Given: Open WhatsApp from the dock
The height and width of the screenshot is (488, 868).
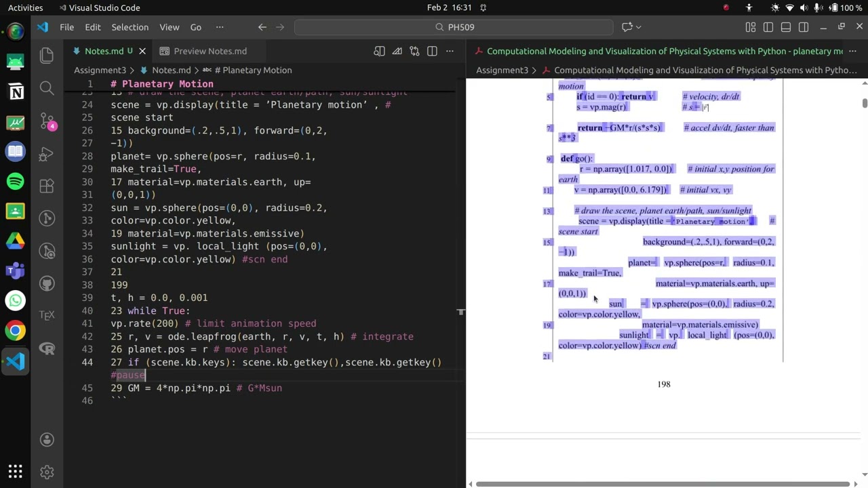Looking at the screenshot, I should 15,301.
